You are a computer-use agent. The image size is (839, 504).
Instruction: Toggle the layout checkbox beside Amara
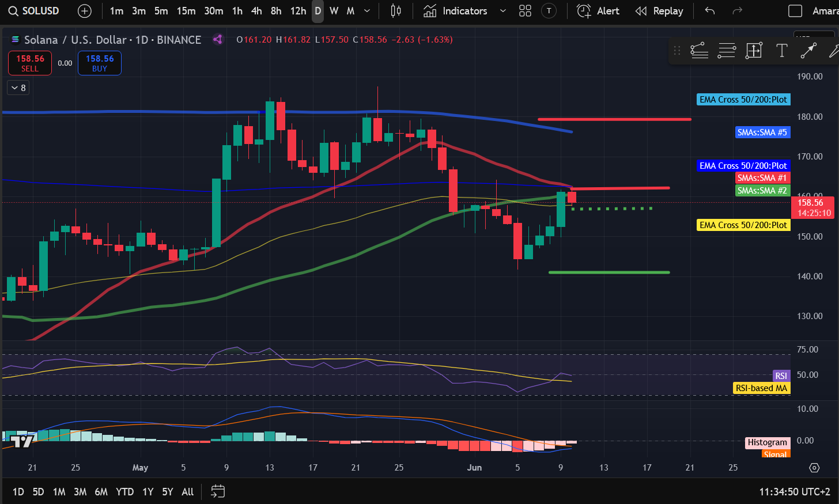795,11
